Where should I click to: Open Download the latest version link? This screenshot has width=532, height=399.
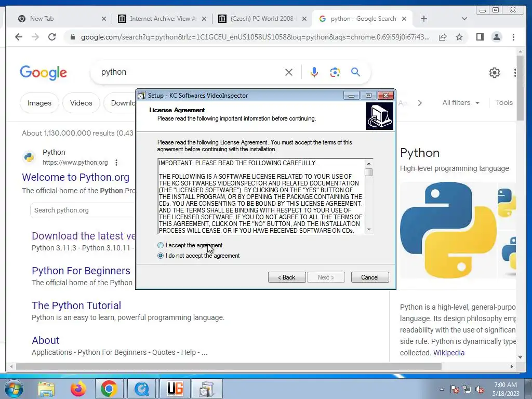84,236
